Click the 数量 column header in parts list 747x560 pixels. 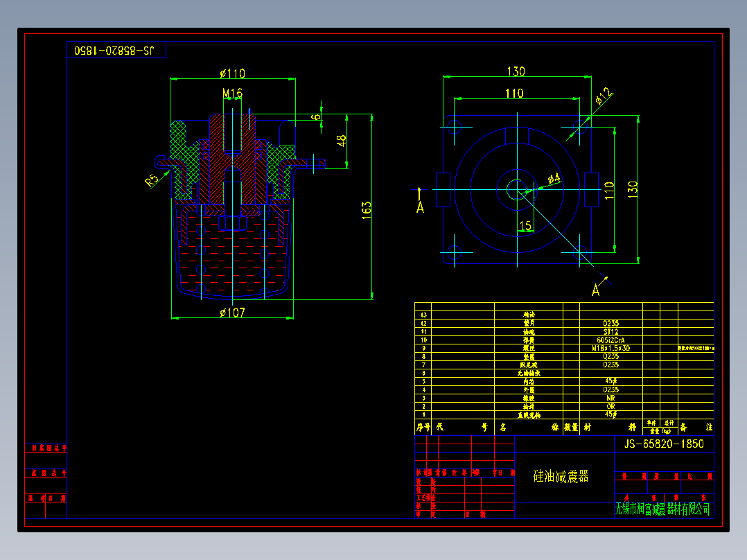pos(571,428)
